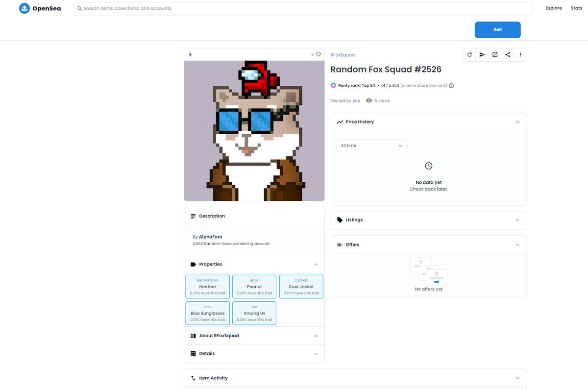Collapse the Item Activity chevron
The width and height of the screenshot is (588, 389).
click(x=517, y=378)
